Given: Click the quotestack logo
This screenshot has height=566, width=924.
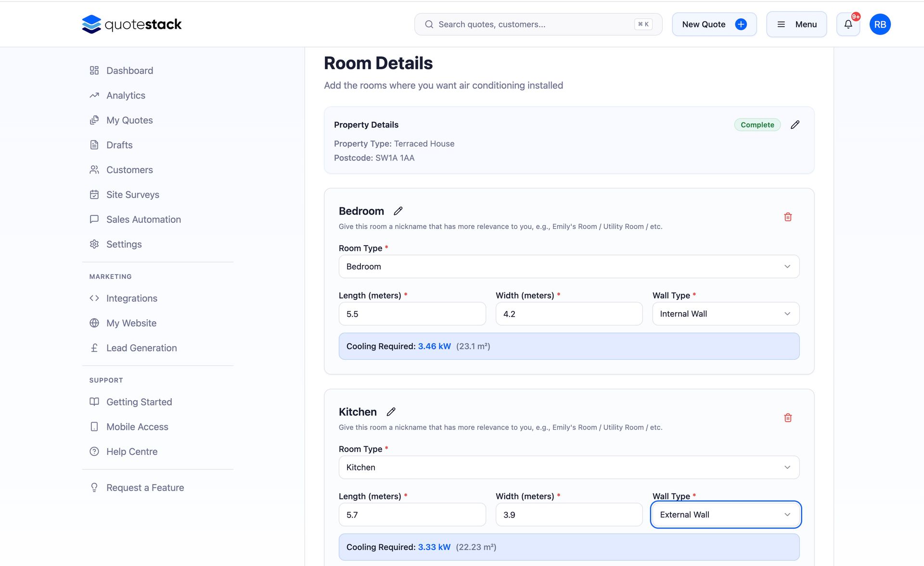Looking at the screenshot, I should [132, 25].
